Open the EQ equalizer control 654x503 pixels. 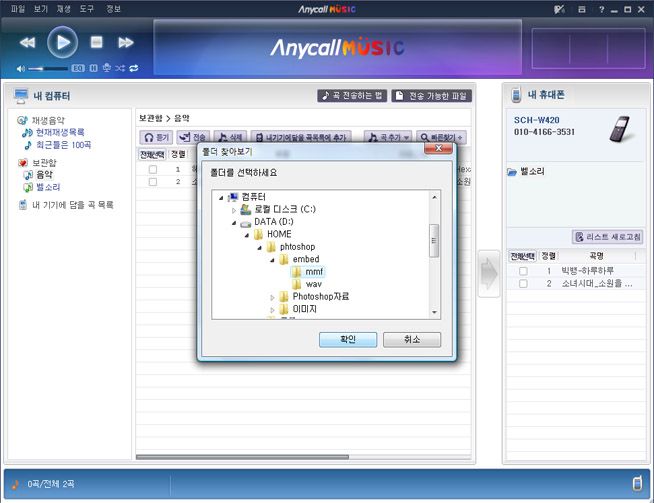[78, 68]
